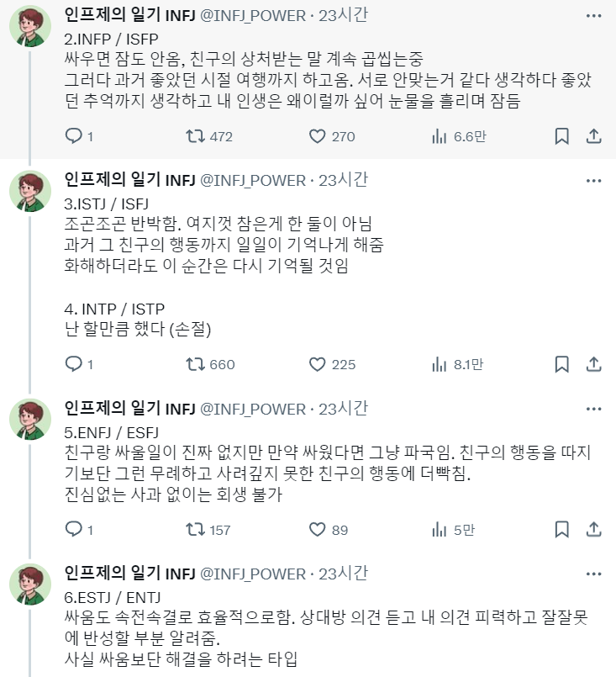Open more options on ESTJ / ENTJ tweet
Screen dimensions: 616x677
tap(593, 574)
